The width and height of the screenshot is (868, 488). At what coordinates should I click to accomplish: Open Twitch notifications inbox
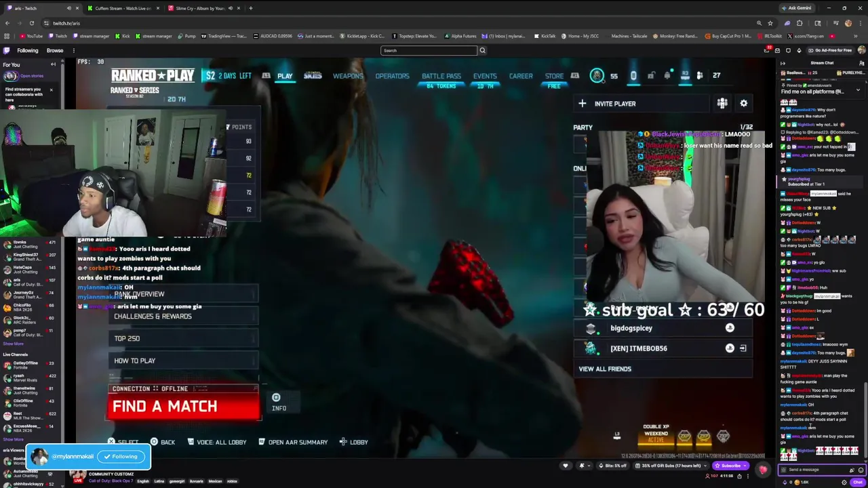coord(778,50)
